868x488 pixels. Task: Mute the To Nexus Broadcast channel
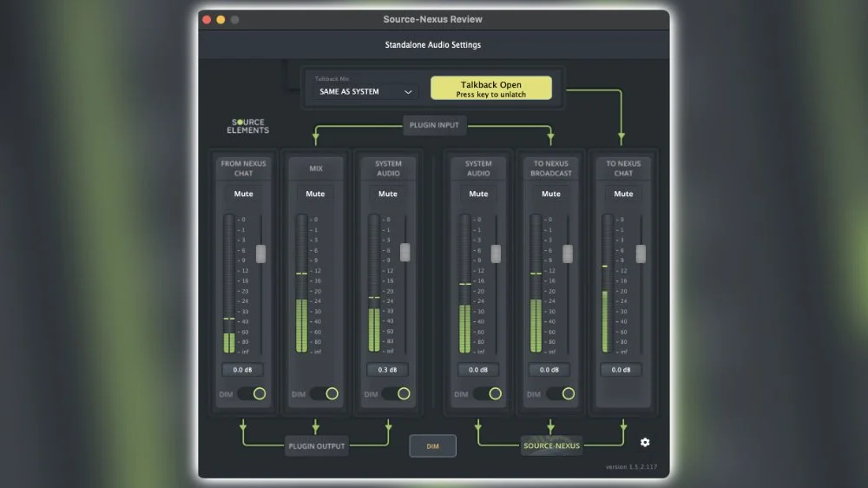tap(551, 194)
